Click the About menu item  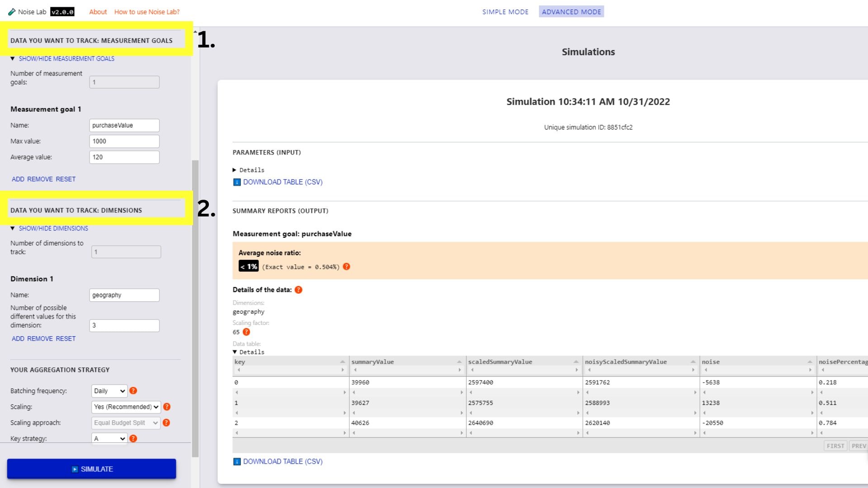point(97,11)
